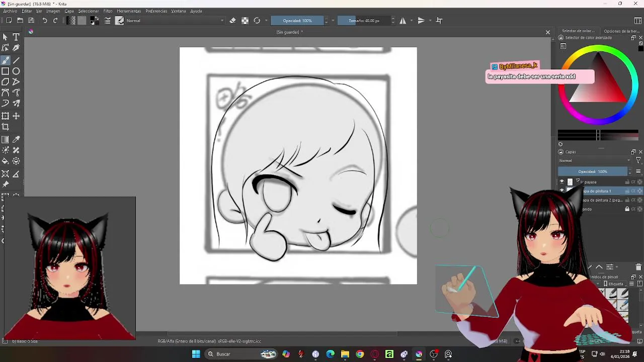This screenshot has height=362, width=644.
Task: Select the straight line tool
Action: [16, 60]
